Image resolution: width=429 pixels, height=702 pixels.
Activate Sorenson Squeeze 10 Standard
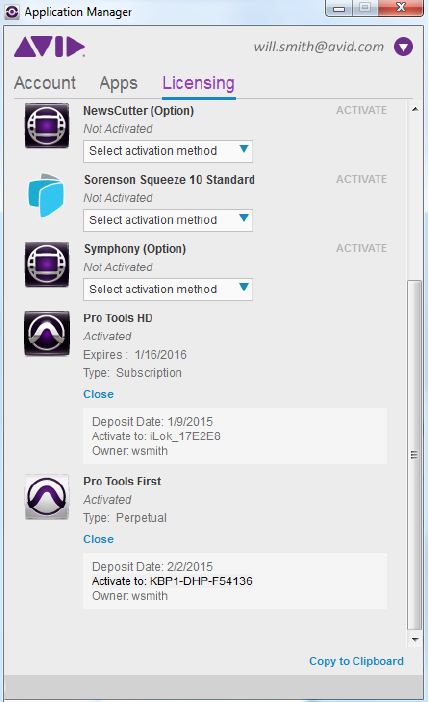361,179
